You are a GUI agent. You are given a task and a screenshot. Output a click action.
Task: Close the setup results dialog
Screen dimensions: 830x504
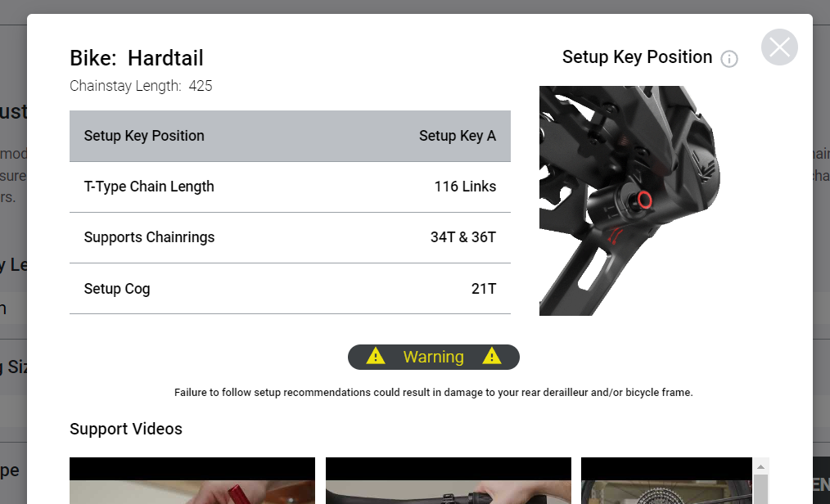click(x=779, y=47)
